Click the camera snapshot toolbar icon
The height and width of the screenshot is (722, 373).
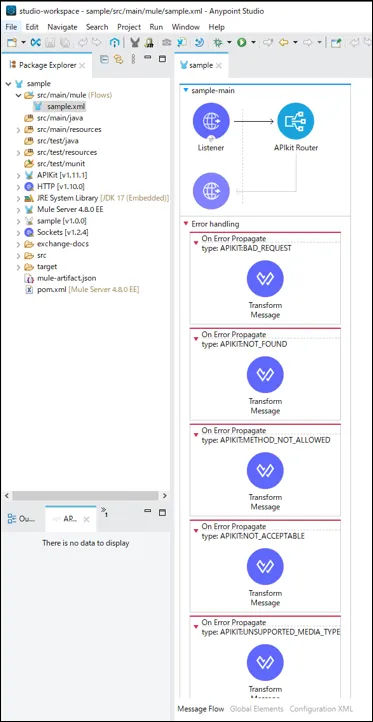166,42
